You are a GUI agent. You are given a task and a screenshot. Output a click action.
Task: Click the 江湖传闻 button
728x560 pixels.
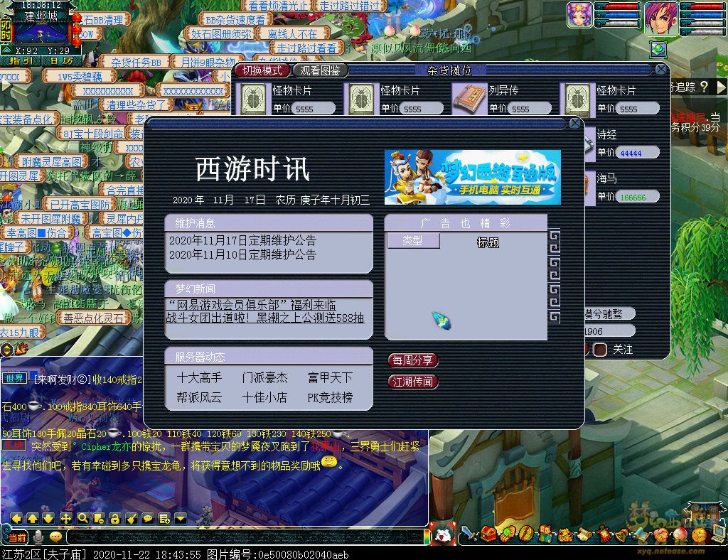coord(413,382)
